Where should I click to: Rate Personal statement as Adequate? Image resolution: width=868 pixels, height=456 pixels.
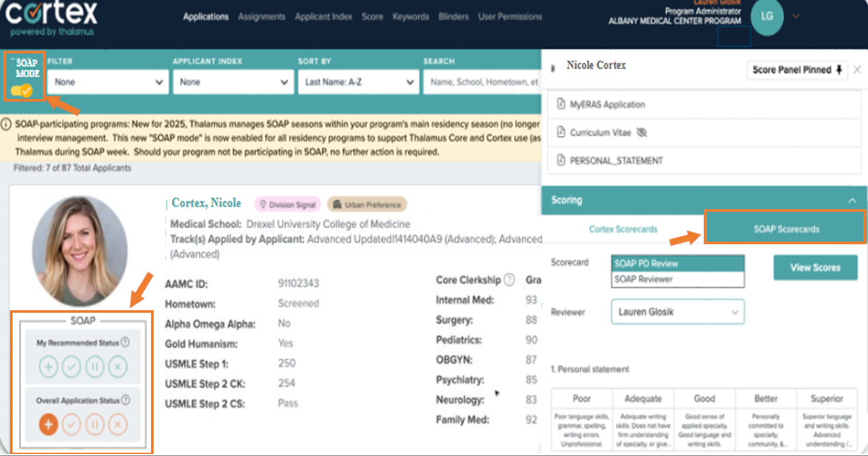click(x=643, y=419)
